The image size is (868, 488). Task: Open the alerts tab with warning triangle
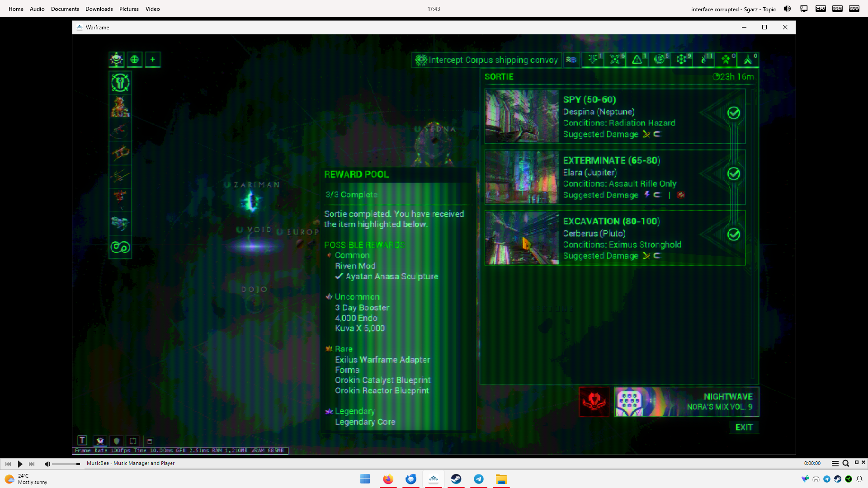tap(637, 60)
